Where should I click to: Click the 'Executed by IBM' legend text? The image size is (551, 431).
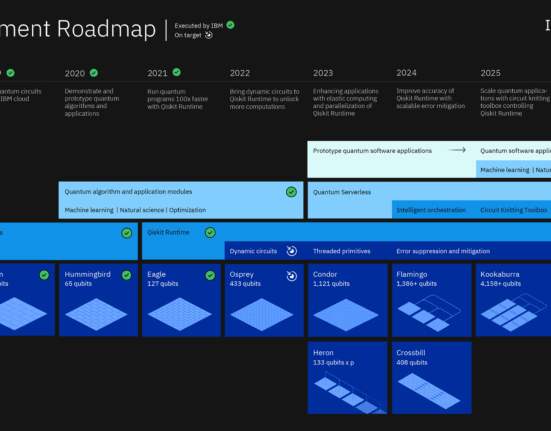point(199,26)
